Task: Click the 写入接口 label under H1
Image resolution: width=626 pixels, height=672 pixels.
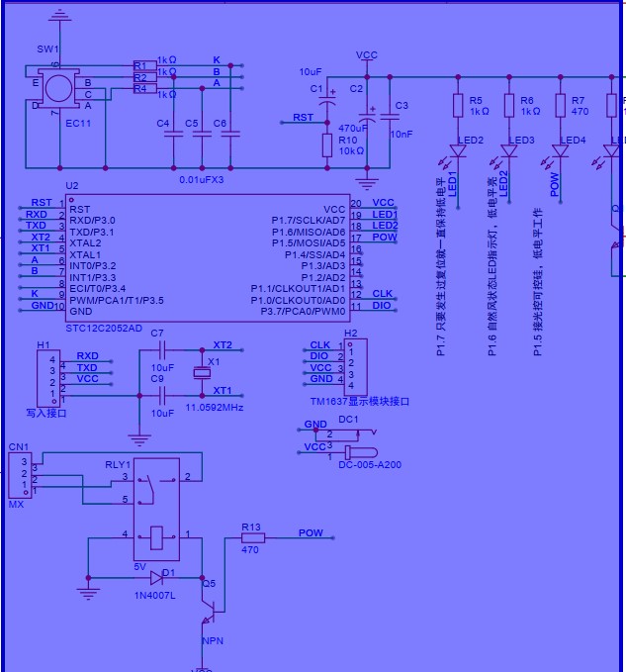Action: click(46, 413)
